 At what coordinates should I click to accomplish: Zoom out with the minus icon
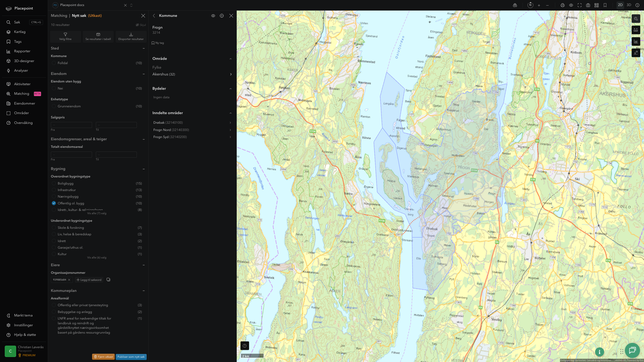point(547,5)
